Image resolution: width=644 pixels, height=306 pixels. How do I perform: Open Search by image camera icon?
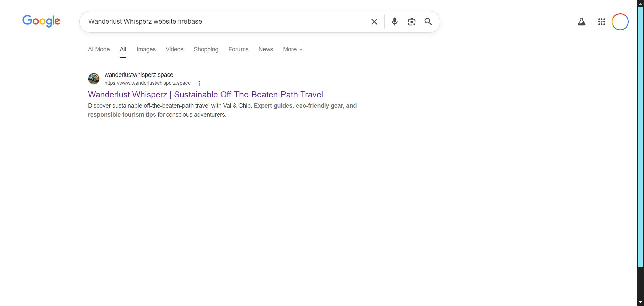click(x=411, y=22)
